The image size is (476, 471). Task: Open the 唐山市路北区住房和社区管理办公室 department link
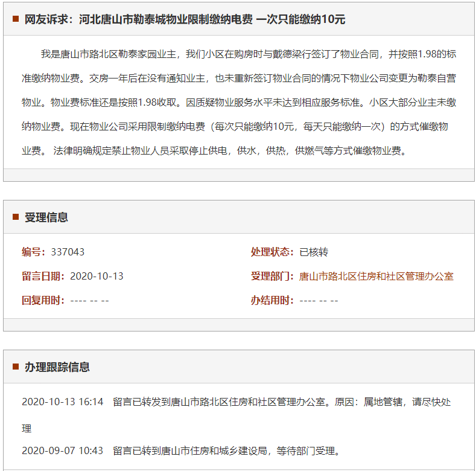(376, 276)
